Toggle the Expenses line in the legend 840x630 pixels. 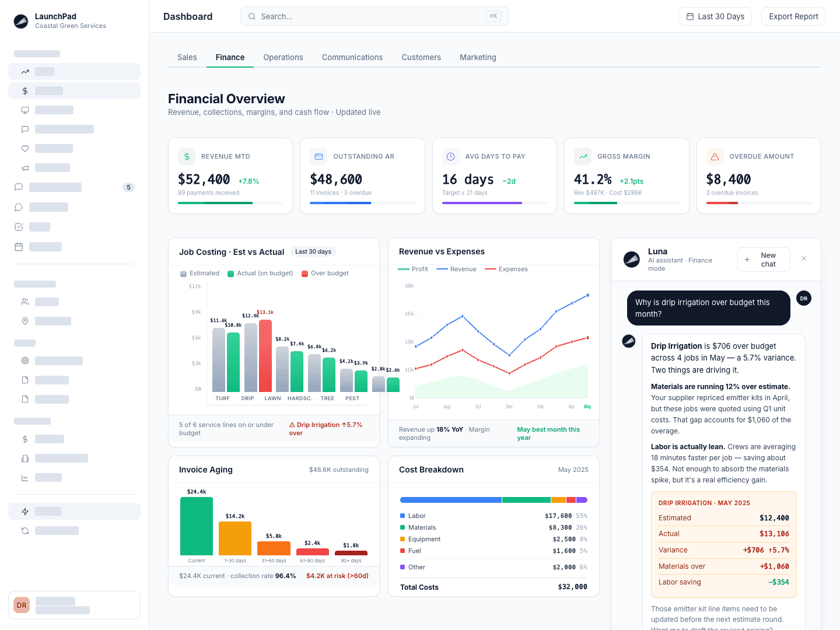(x=506, y=269)
